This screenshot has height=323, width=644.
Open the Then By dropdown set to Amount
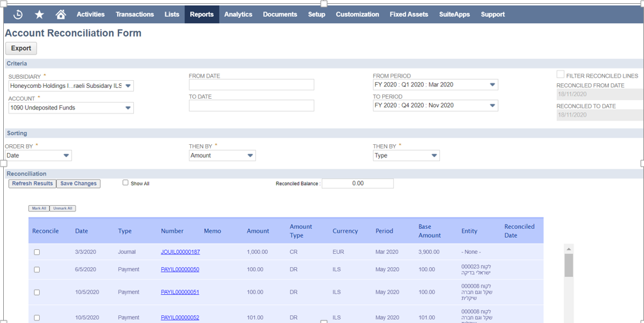point(222,155)
